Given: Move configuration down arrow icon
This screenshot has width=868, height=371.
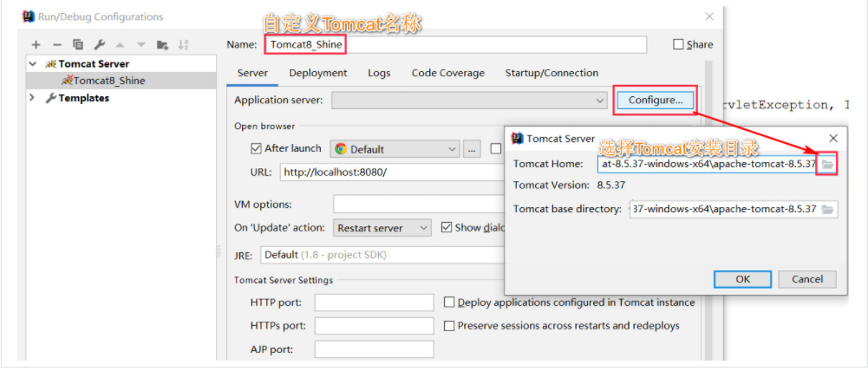Looking at the screenshot, I should pyautogui.click(x=141, y=45).
